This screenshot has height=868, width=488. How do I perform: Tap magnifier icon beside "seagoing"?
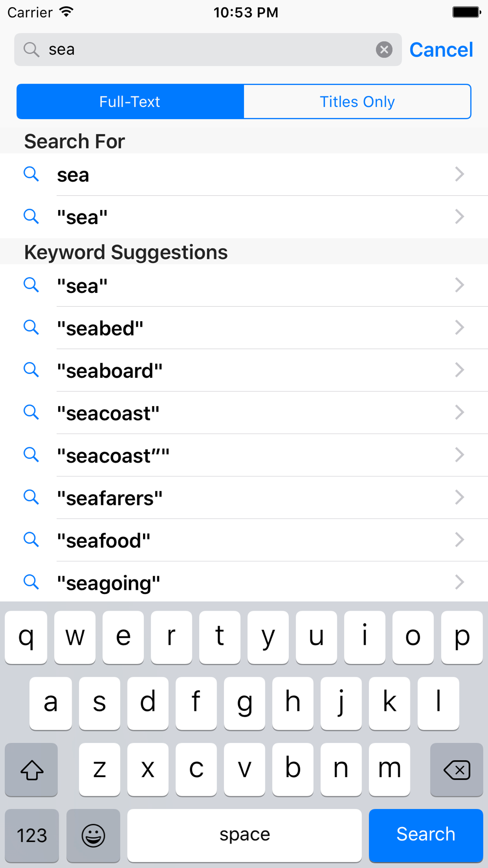[x=31, y=582]
